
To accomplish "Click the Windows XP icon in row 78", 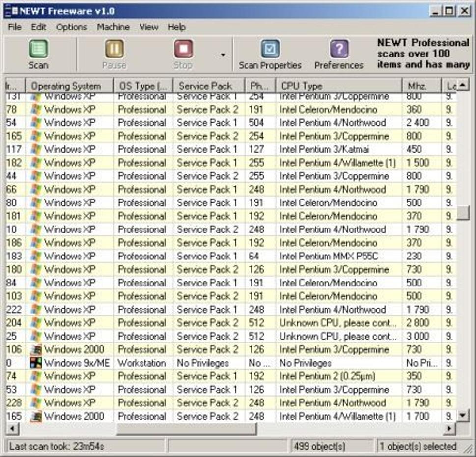I will [x=36, y=110].
